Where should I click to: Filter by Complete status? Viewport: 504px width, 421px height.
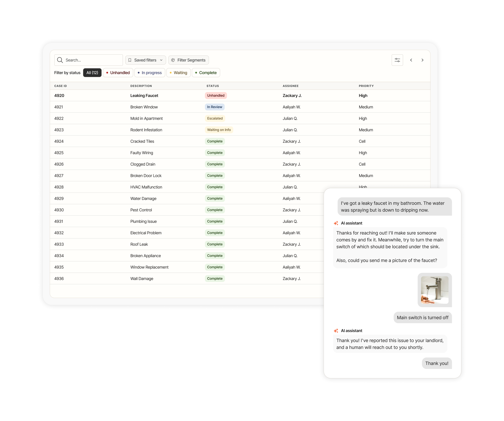tap(206, 73)
